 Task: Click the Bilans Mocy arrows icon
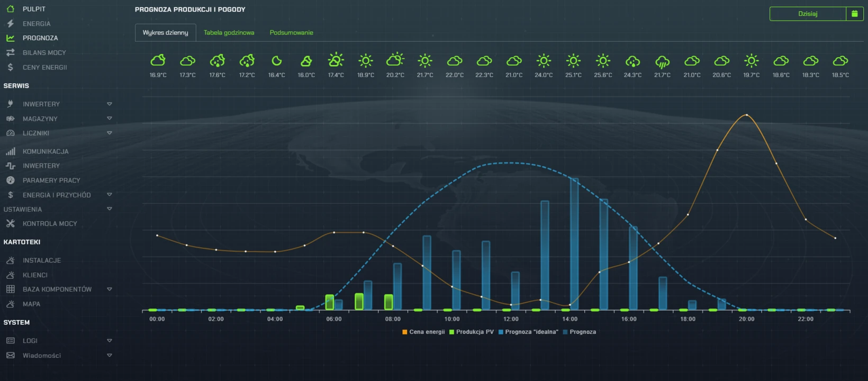[10, 52]
